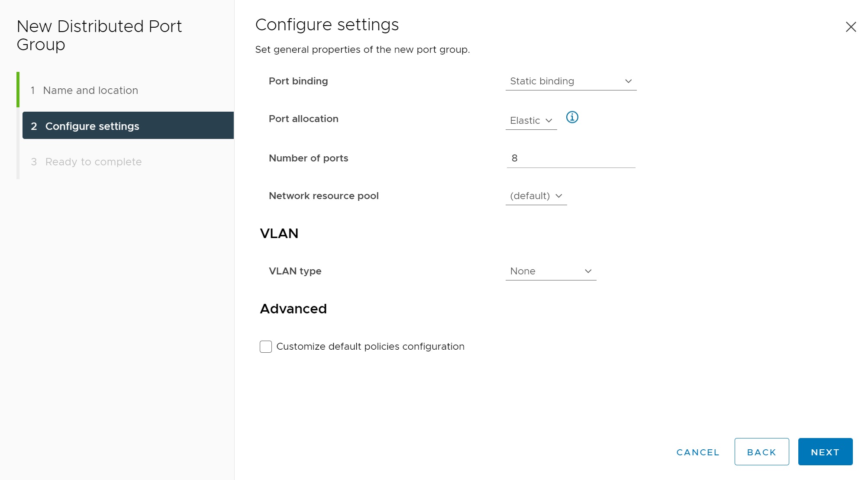Close the New Distributed Port Group dialog
Image resolution: width=868 pixels, height=480 pixels.
pos(851,27)
